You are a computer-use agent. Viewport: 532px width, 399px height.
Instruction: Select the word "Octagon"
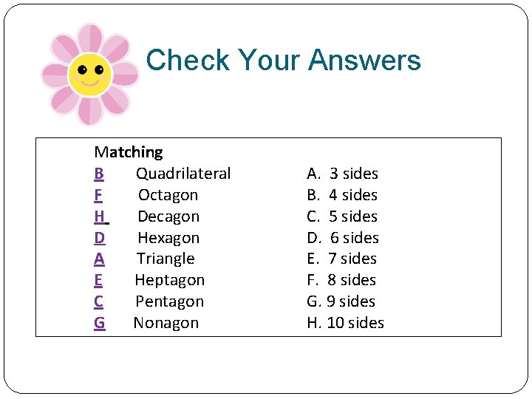(168, 195)
